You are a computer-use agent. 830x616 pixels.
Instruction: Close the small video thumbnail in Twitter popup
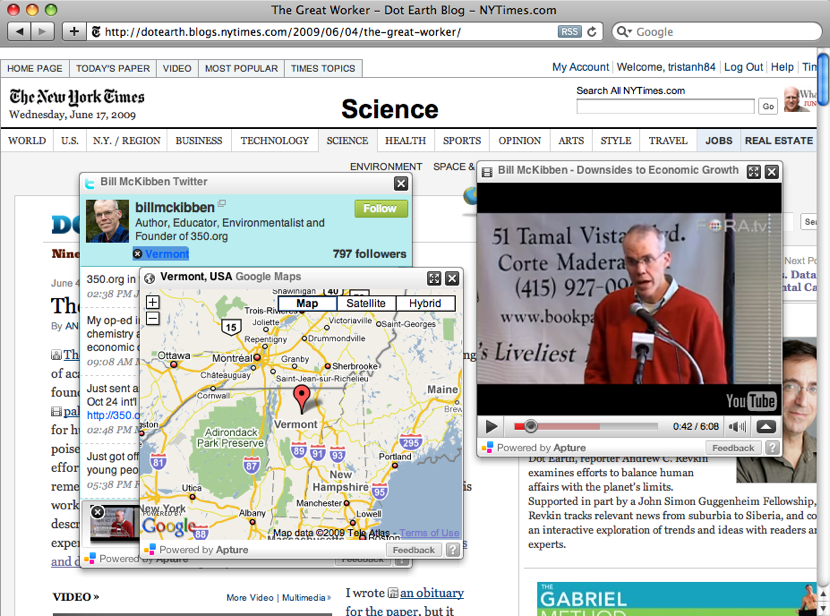pyautogui.click(x=97, y=512)
